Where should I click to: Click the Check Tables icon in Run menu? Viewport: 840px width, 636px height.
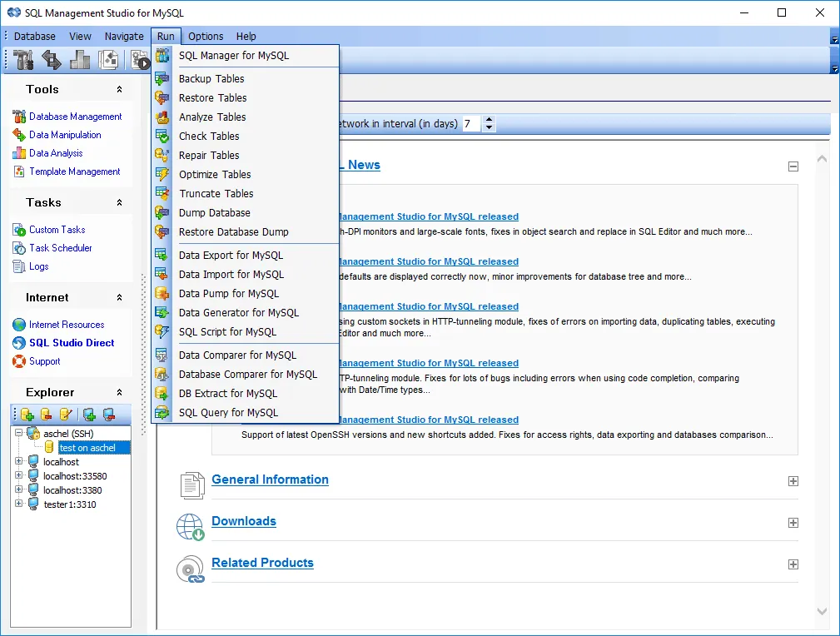click(x=162, y=136)
